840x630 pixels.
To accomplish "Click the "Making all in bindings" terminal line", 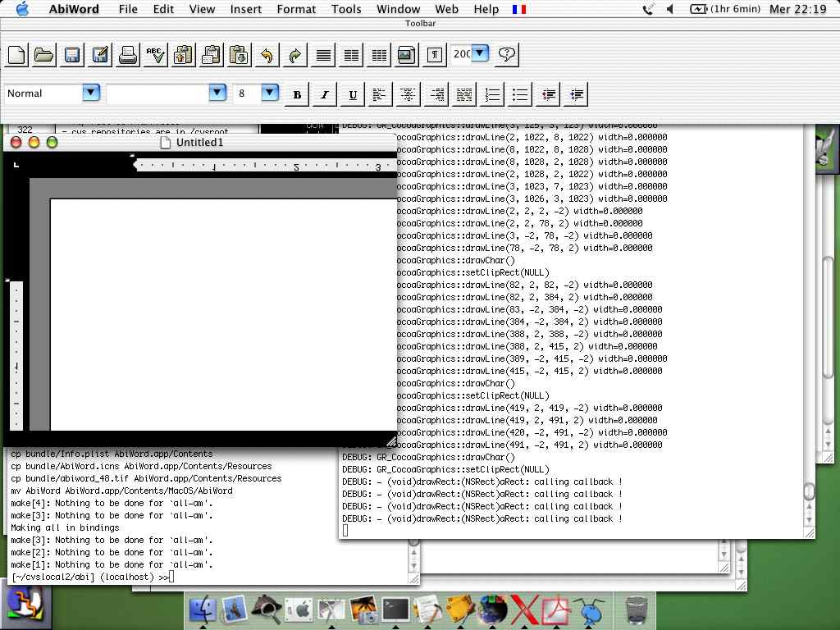I will point(66,527).
